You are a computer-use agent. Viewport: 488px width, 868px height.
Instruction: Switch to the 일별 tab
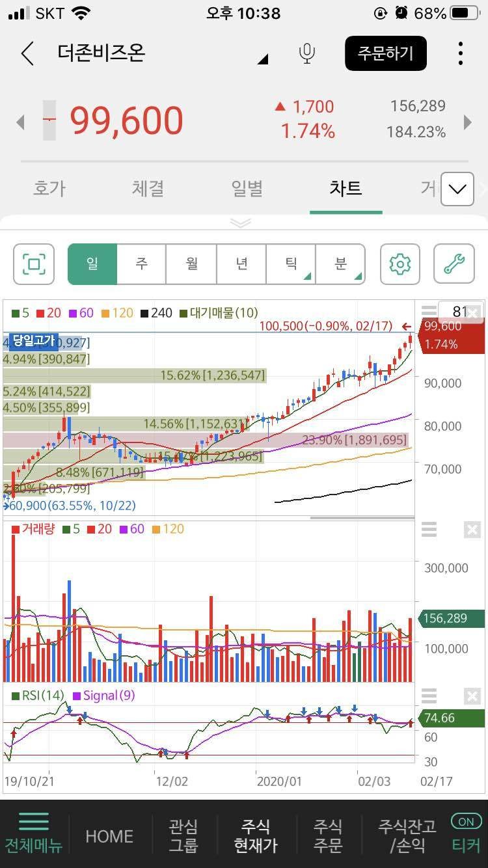click(247, 189)
